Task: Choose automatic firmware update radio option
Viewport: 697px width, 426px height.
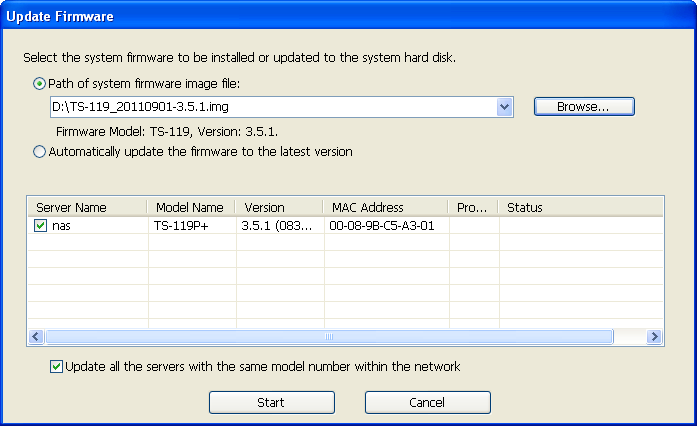Action: [x=40, y=152]
